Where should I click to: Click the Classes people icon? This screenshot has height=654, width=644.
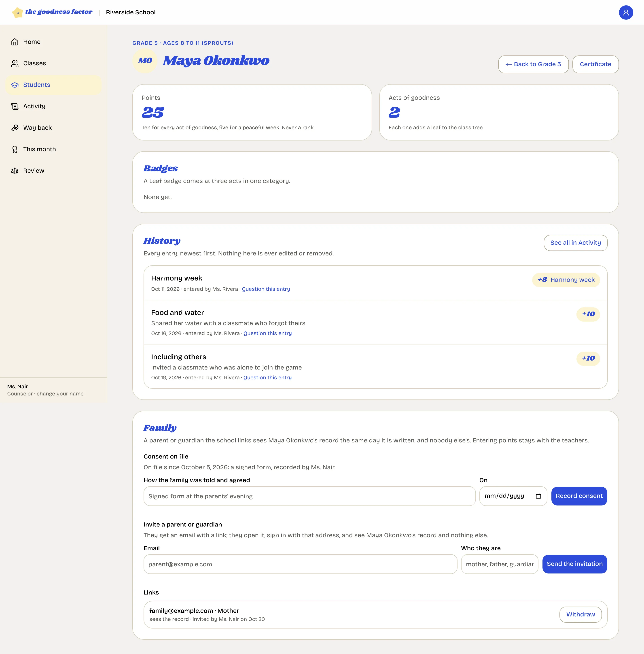[x=15, y=63]
